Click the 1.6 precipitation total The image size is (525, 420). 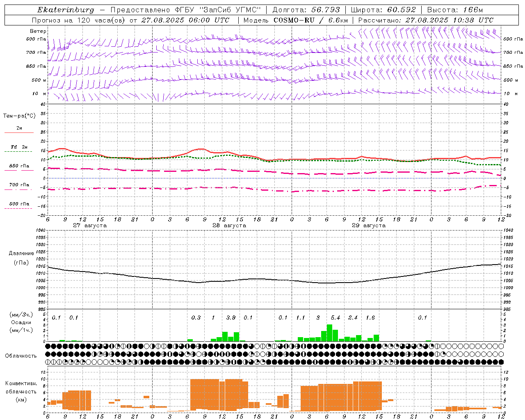pyautogui.click(x=370, y=317)
